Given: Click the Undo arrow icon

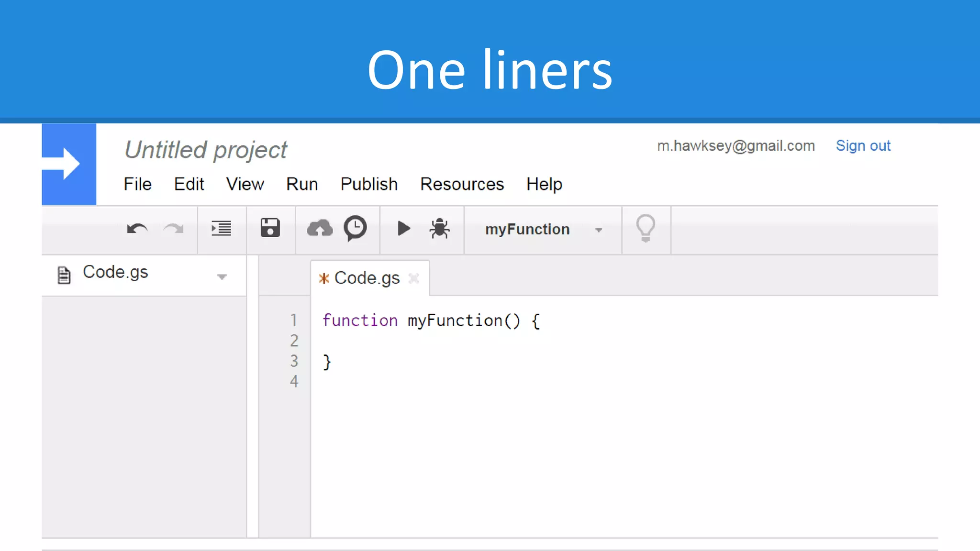Looking at the screenshot, I should point(137,229).
